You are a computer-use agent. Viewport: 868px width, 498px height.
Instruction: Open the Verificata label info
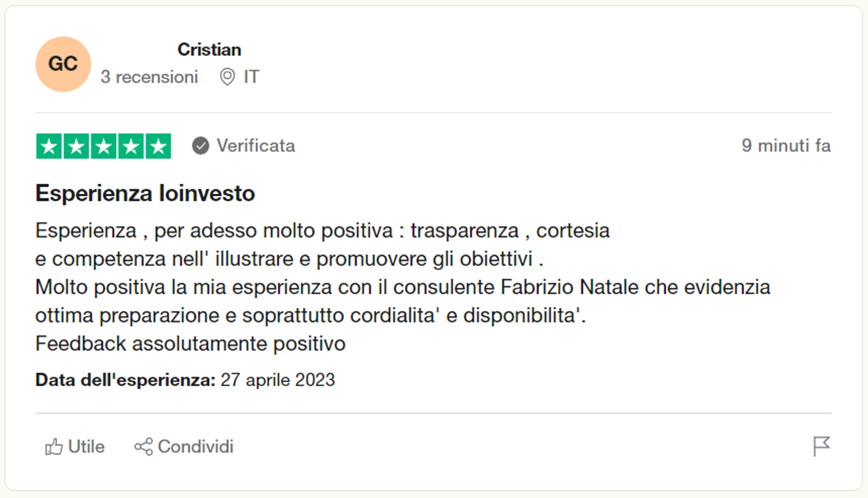click(256, 146)
